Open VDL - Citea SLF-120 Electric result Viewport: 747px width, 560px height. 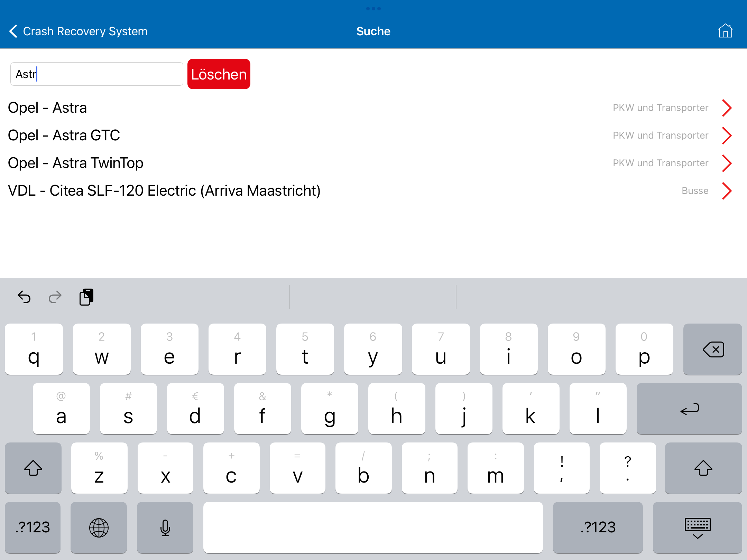pos(373,191)
